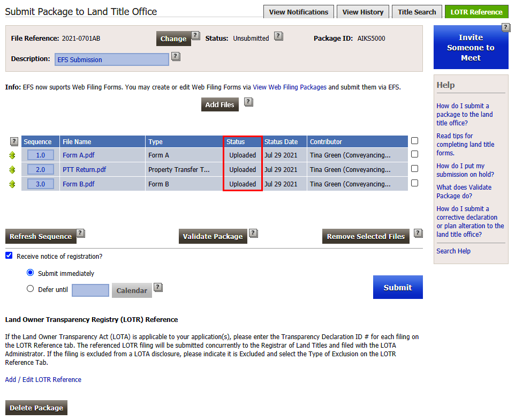Click sequence field showing 3.0
Image resolution: width=515 pixels, height=420 pixels.
pyautogui.click(x=40, y=184)
